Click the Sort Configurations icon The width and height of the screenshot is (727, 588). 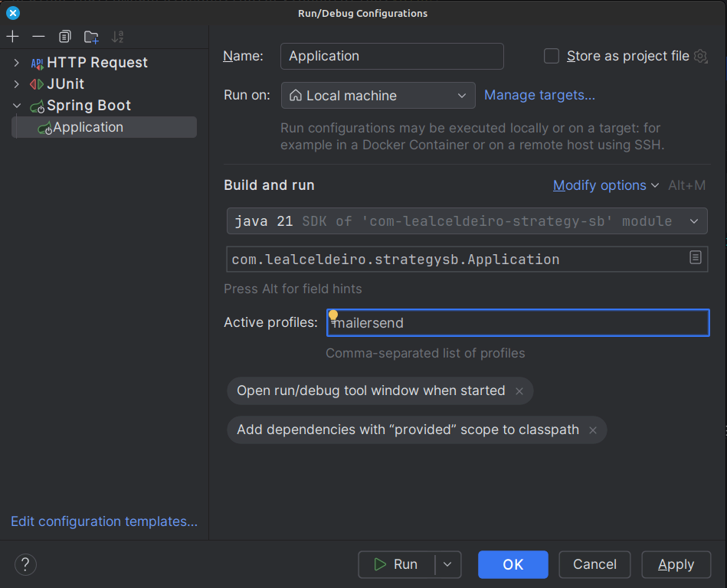point(117,36)
